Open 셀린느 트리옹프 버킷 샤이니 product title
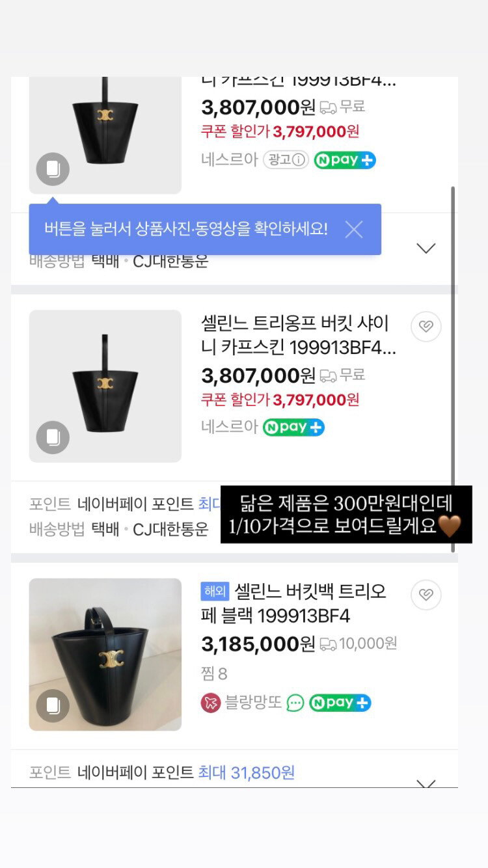The image size is (488, 868). point(298,335)
